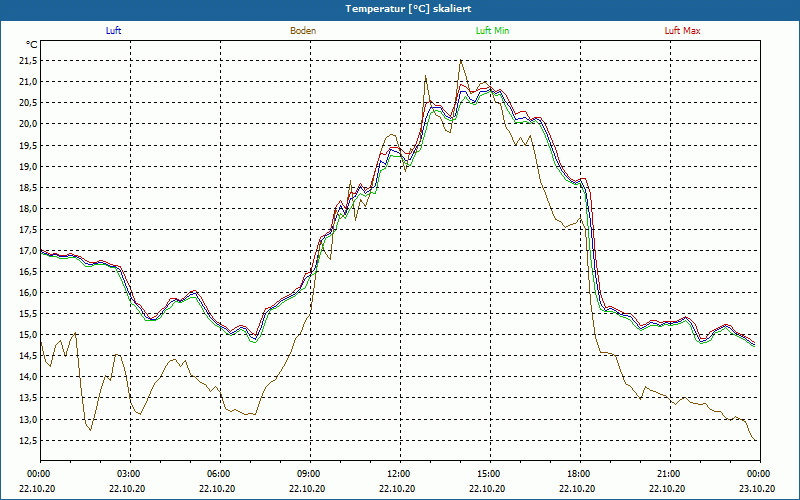
Task: Click the brown Boden legend label
Action: (x=303, y=31)
